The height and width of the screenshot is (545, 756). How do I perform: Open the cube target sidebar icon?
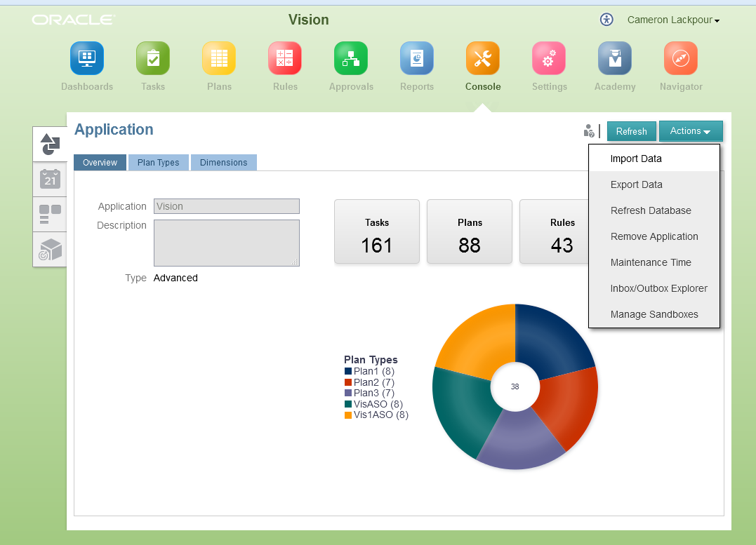tap(50, 250)
